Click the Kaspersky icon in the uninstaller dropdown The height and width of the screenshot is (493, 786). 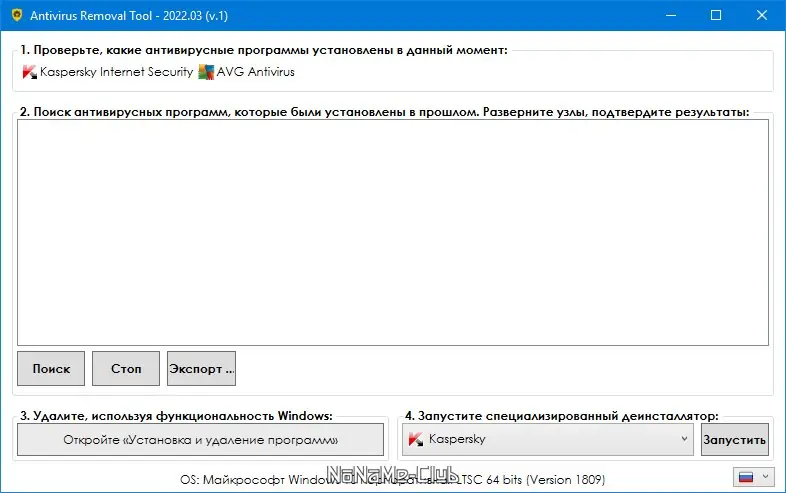point(416,439)
